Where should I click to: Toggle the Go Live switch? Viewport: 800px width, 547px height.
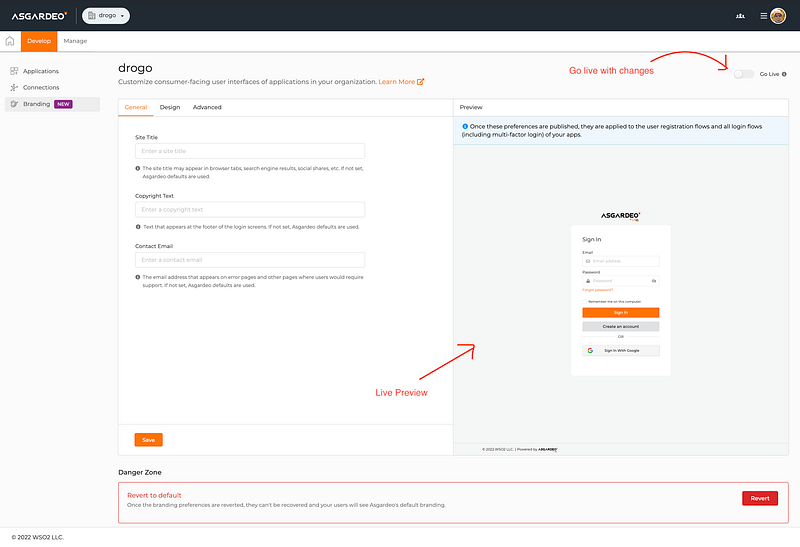[x=743, y=74]
